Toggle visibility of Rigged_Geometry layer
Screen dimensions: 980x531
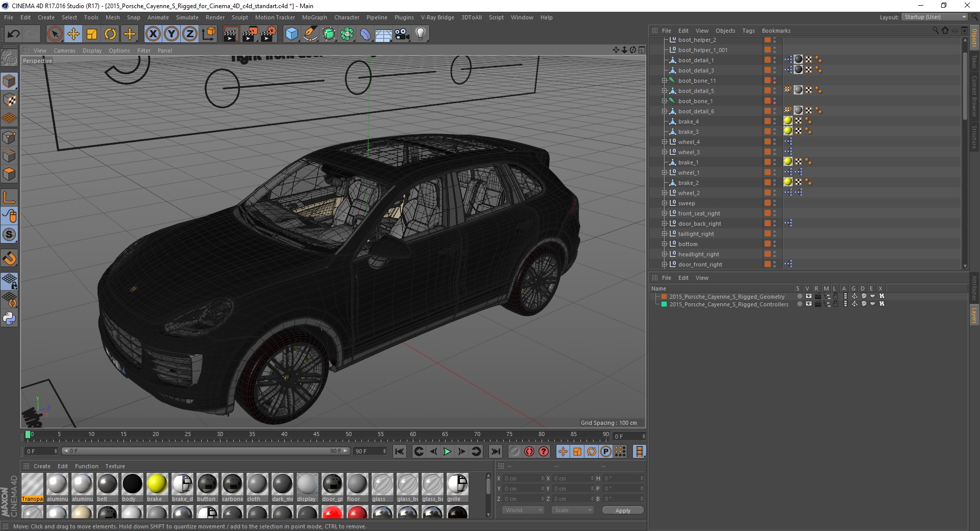click(x=808, y=296)
